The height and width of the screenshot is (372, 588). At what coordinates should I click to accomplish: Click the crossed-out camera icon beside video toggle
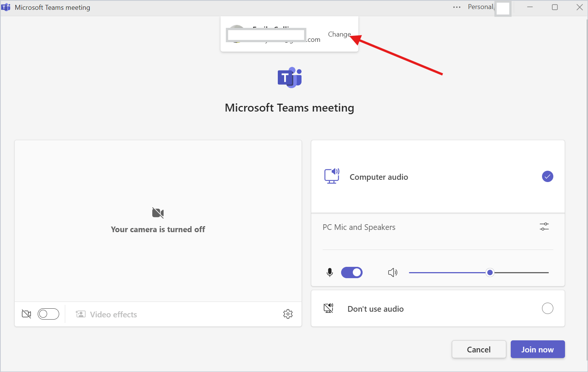[26, 314]
